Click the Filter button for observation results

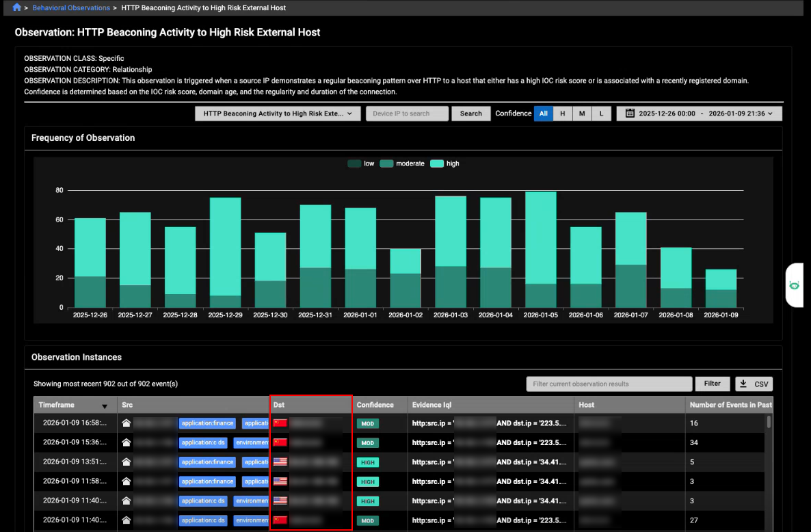pos(712,384)
